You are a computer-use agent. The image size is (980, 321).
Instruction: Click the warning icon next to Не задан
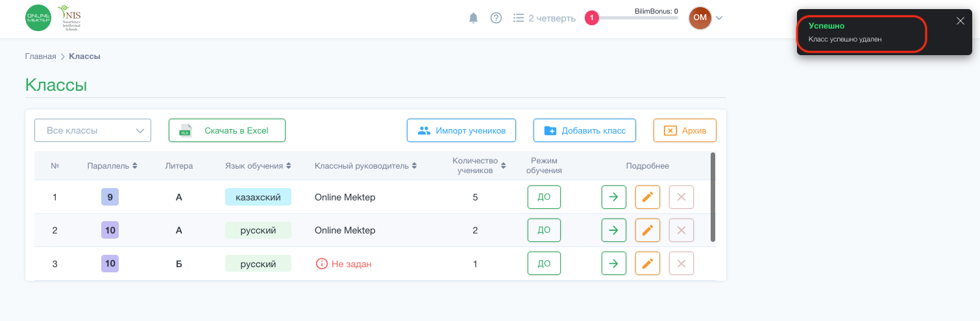point(321,264)
